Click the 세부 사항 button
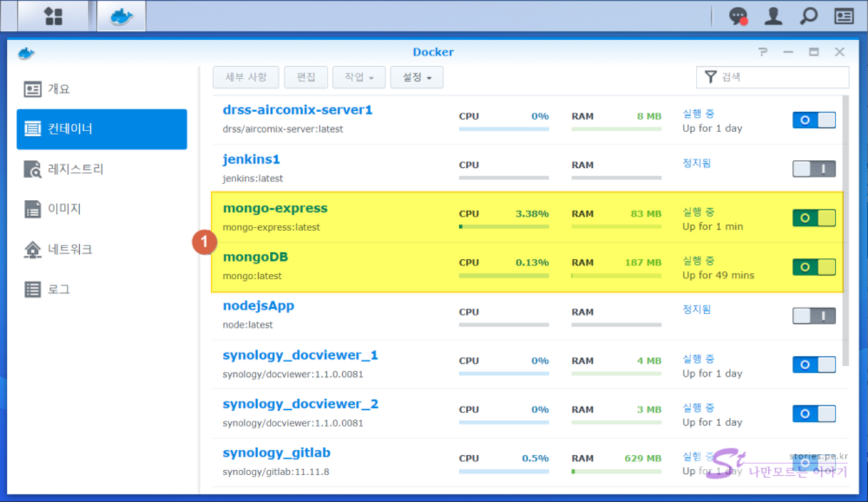868x502 pixels. 246,77
